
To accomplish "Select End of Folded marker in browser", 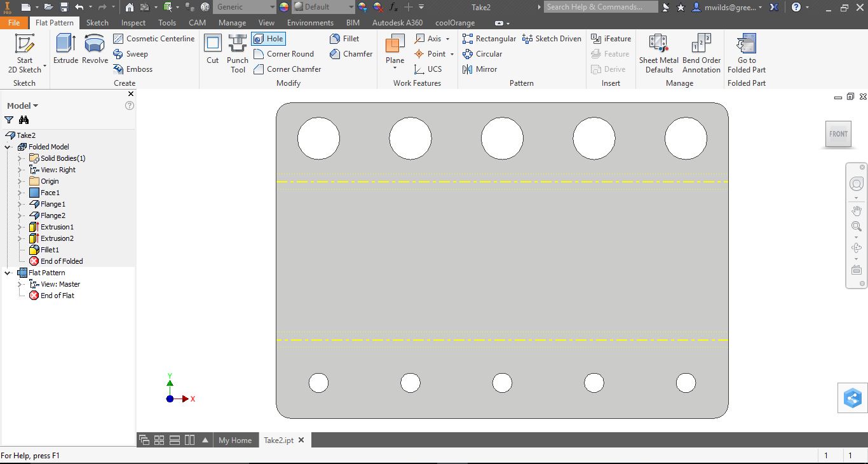I will pos(56,261).
